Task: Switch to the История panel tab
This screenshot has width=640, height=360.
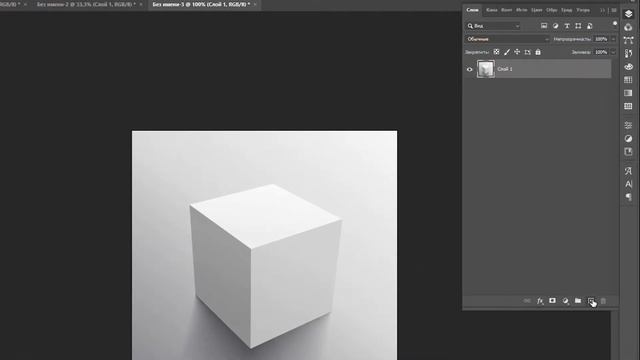Action: [x=521, y=10]
